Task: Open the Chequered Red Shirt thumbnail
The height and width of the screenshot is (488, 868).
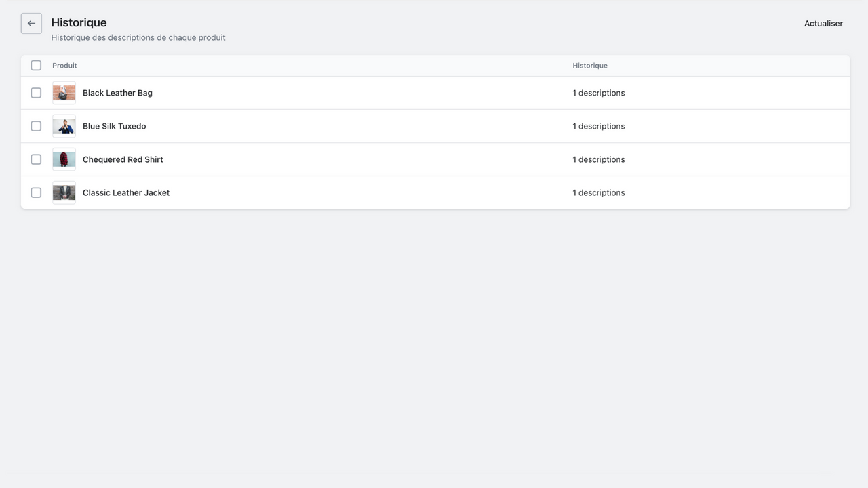Action: click(x=64, y=159)
